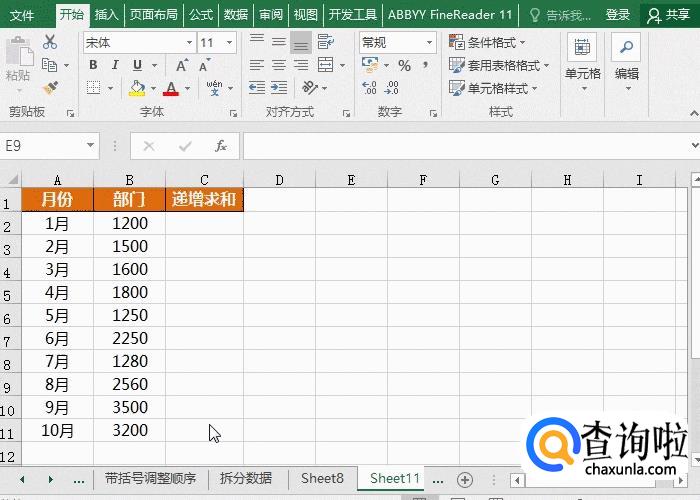Select header cell 递增求和
Screen dimensions: 700x500
click(204, 199)
